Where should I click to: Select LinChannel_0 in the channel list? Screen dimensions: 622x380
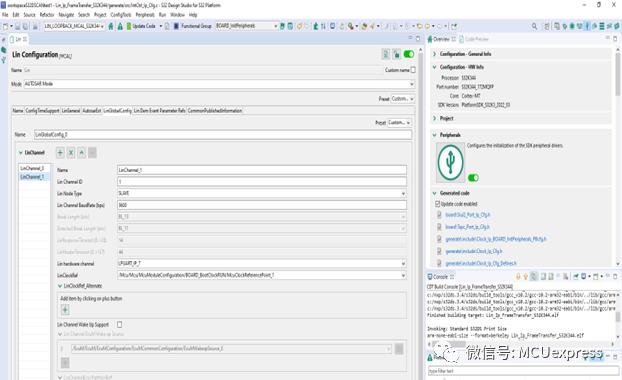tap(32, 169)
